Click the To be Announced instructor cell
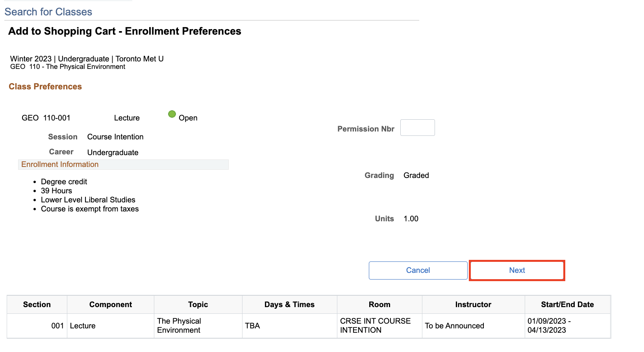 454,326
